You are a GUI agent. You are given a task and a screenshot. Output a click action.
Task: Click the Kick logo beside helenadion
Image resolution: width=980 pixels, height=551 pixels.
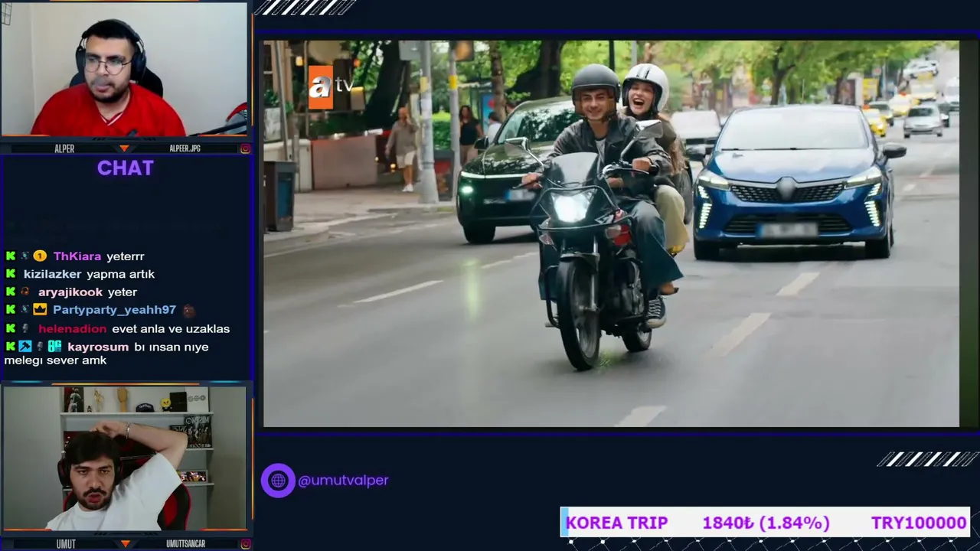(11, 328)
